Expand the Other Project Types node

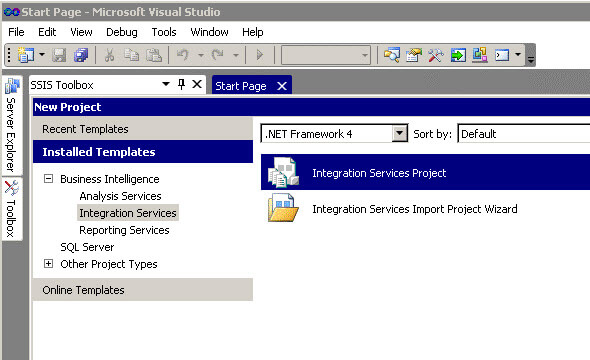tap(49, 263)
